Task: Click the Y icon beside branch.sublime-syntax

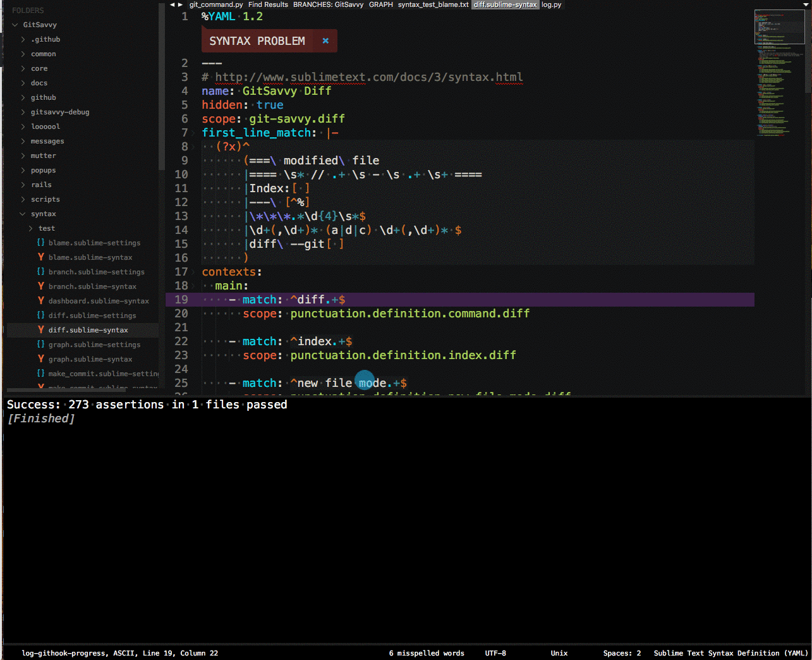Action: click(40, 286)
